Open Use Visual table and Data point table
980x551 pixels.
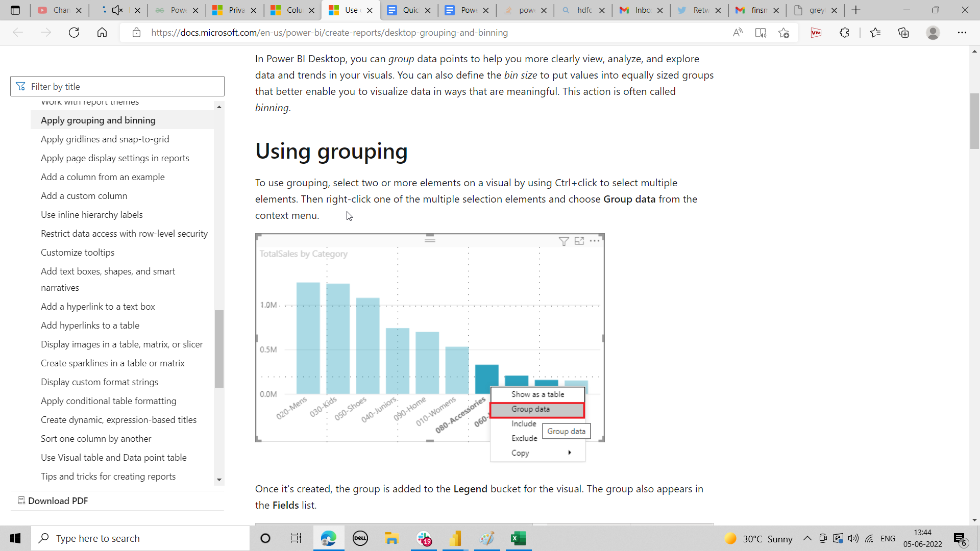click(114, 458)
